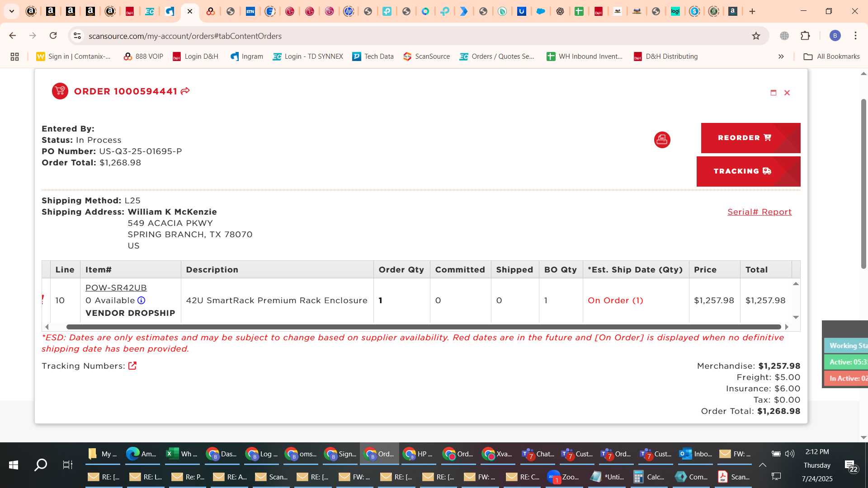Open the All Bookmarks folder
The height and width of the screenshot is (488, 868).
pyautogui.click(x=831, y=56)
